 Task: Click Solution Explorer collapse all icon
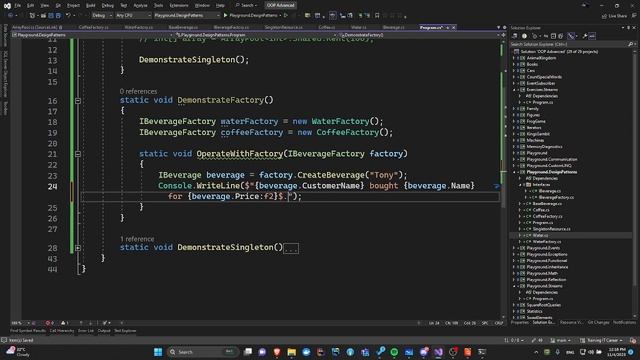point(553,36)
